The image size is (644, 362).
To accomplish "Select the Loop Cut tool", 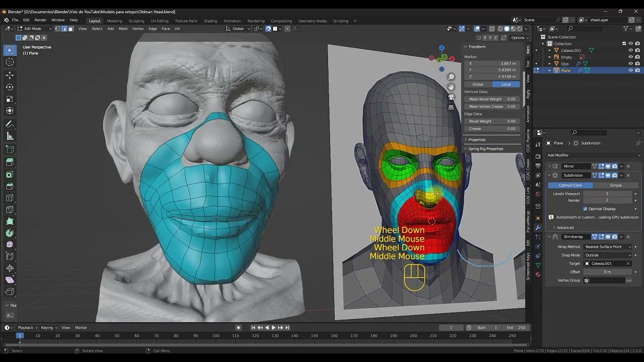I will (10, 197).
